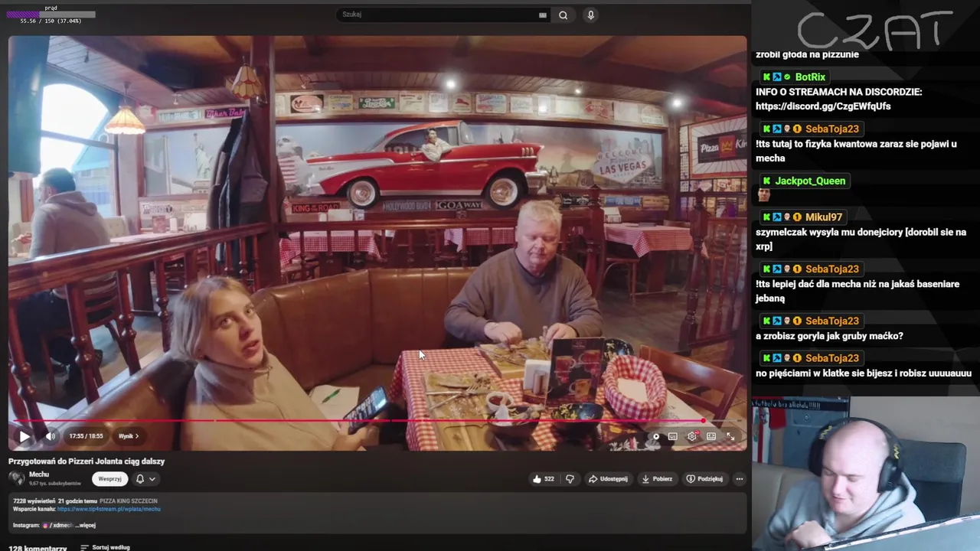Like the video with thumbs up
This screenshot has height=551, width=980.
pyautogui.click(x=544, y=479)
